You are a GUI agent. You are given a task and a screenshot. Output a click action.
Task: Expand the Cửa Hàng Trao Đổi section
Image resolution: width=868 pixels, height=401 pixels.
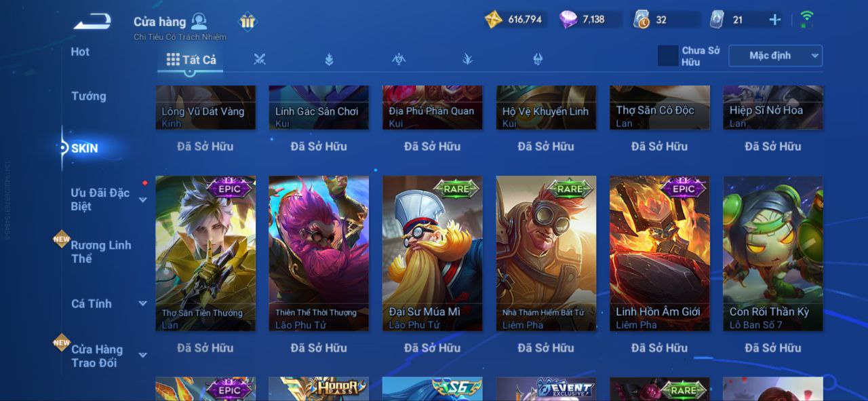(x=107, y=356)
